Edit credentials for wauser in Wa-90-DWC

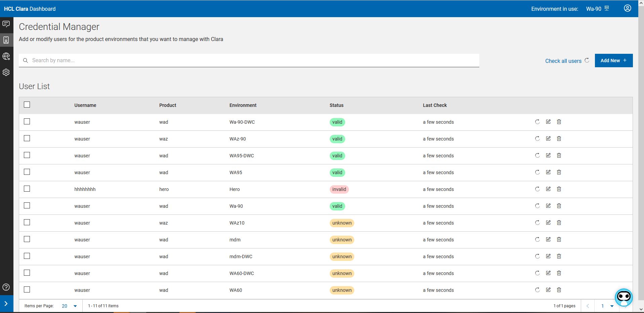click(x=548, y=122)
